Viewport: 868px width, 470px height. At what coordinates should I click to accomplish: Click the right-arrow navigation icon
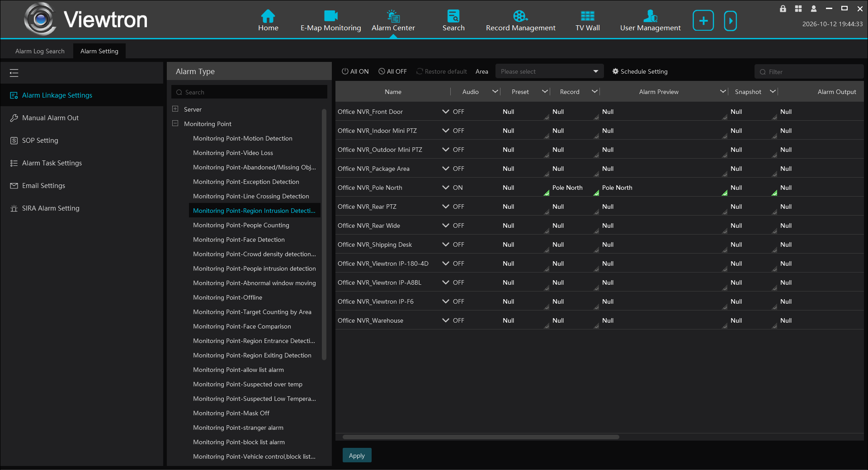point(730,20)
